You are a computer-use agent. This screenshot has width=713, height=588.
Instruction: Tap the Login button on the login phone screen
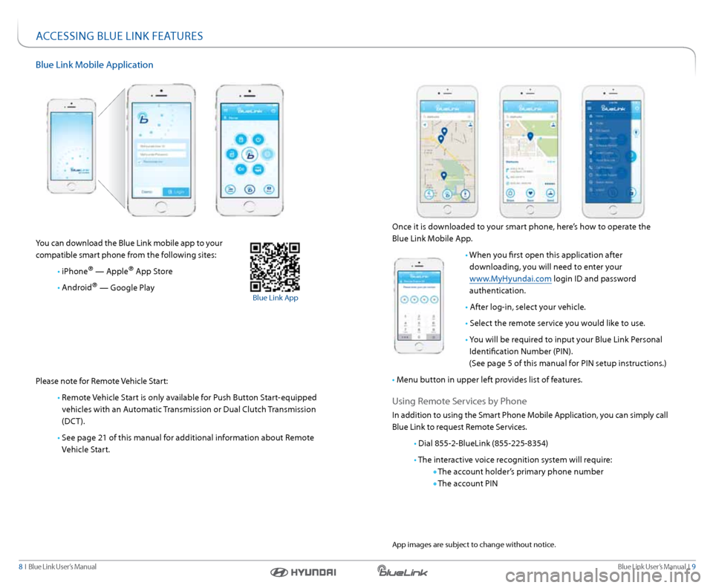176,192
